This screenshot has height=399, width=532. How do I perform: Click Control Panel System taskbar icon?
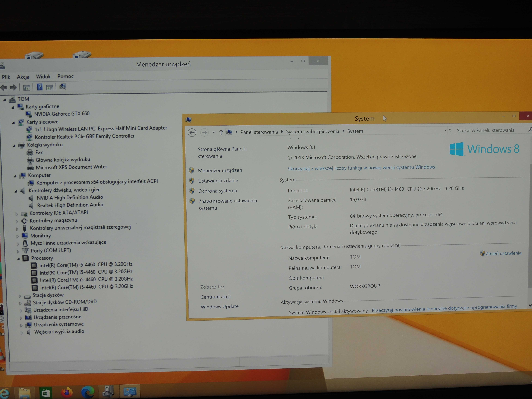(130, 391)
